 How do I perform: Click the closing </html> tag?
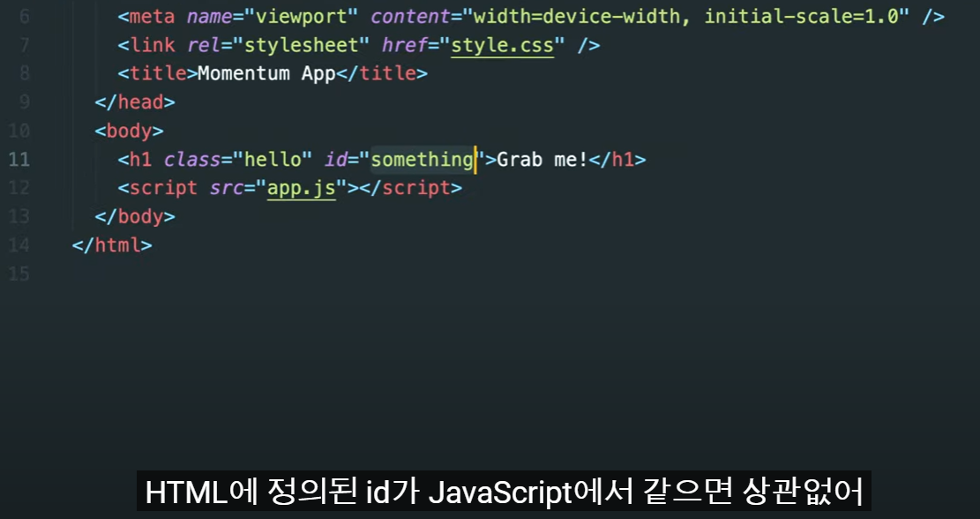112,244
